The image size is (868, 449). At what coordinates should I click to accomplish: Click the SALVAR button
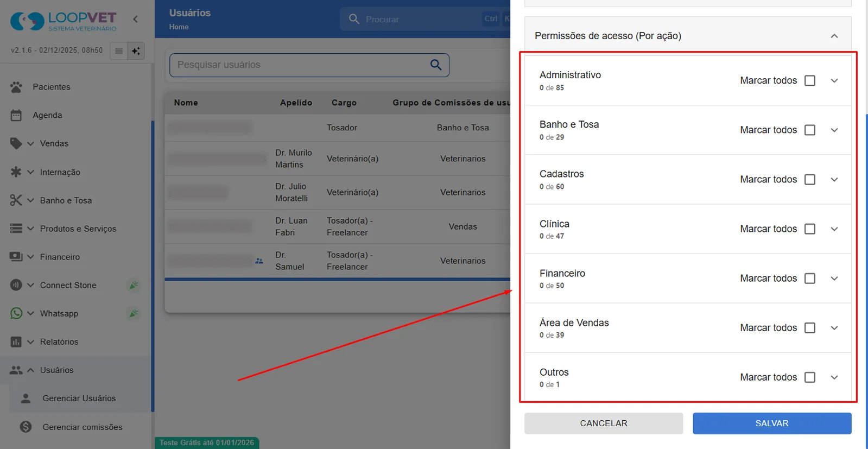(772, 423)
